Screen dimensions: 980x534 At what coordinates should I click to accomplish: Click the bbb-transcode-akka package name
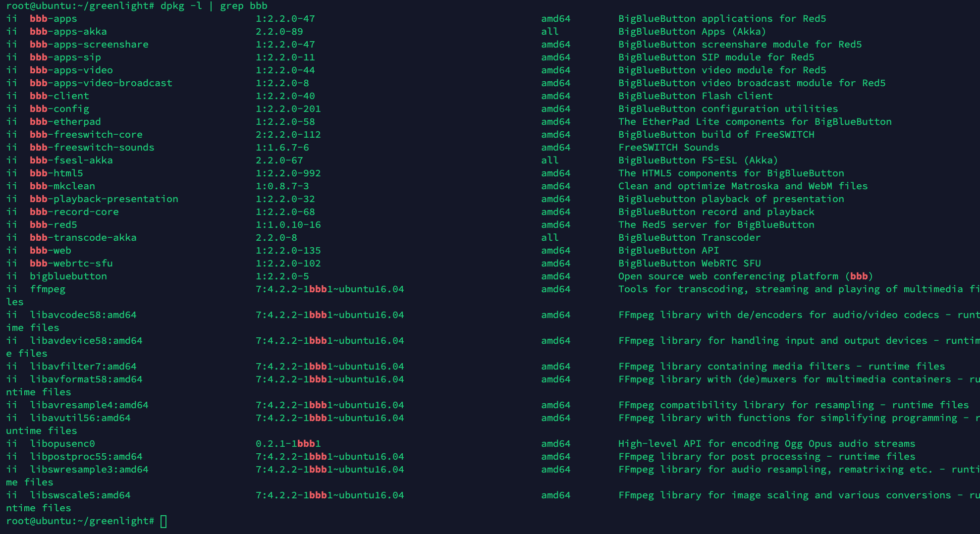click(x=83, y=238)
